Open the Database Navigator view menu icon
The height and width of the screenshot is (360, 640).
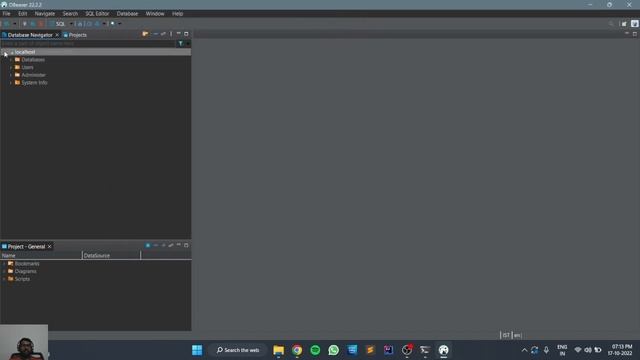click(171, 34)
